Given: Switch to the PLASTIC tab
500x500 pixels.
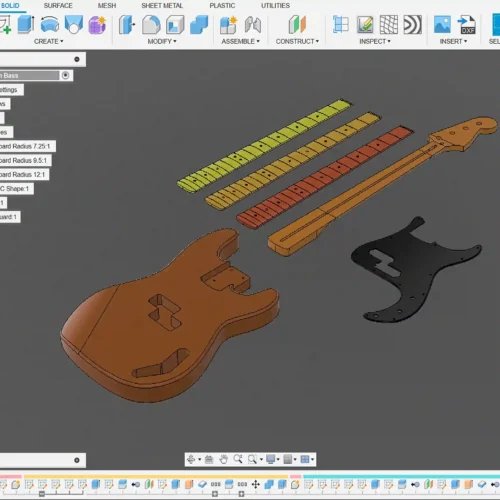Looking at the screenshot, I should click(222, 6).
